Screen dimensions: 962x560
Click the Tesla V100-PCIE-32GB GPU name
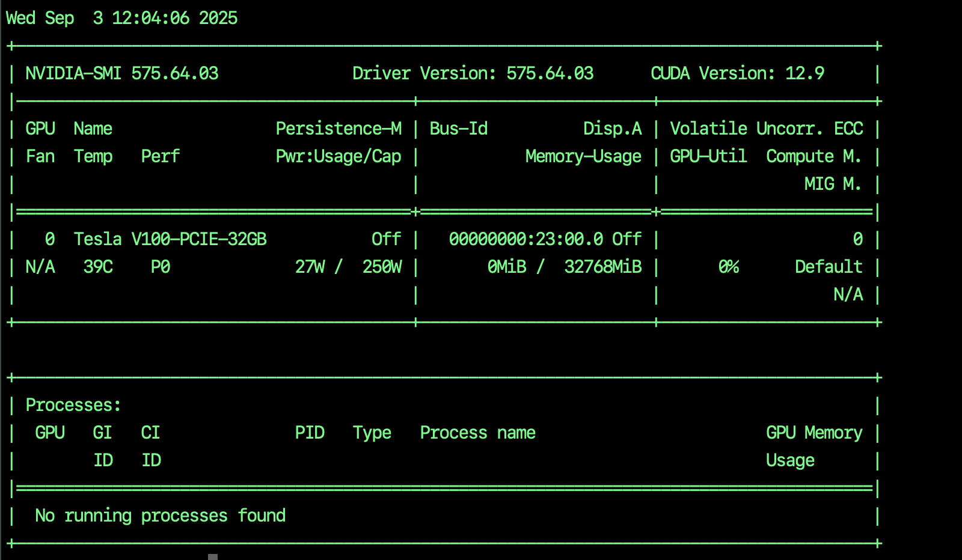pyautogui.click(x=170, y=239)
